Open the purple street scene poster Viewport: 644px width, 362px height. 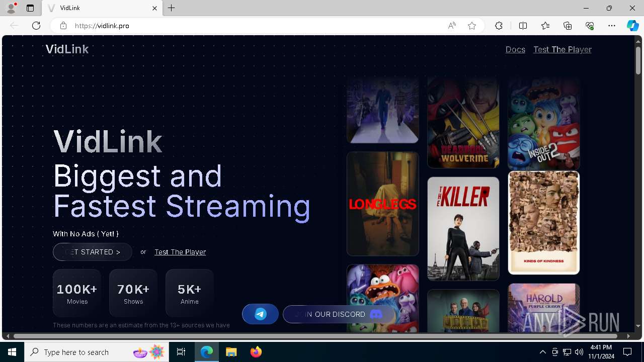383,110
